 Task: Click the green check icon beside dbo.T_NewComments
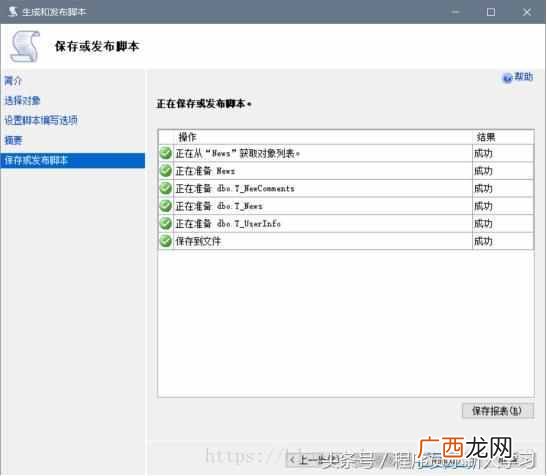point(166,188)
